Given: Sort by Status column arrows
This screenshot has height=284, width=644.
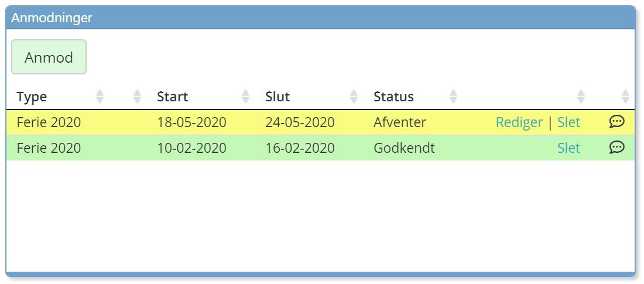Looking at the screenshot, I should (x=453, y=97).
